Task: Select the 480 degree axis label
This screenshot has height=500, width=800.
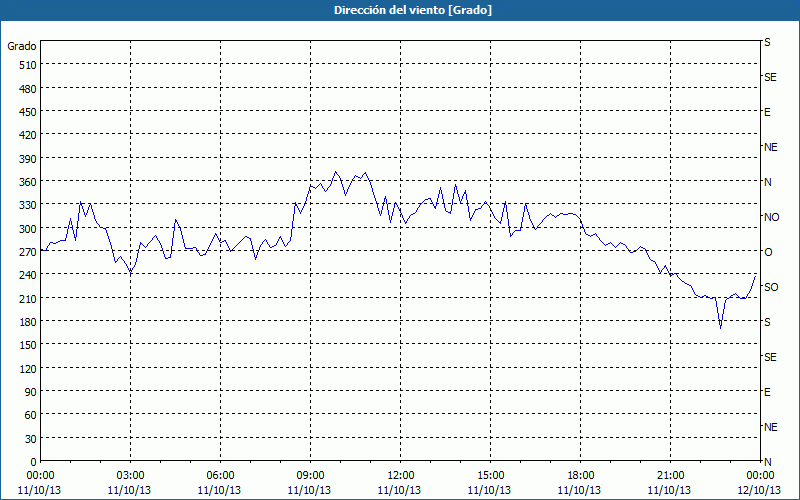Action: tap(29, 89)
